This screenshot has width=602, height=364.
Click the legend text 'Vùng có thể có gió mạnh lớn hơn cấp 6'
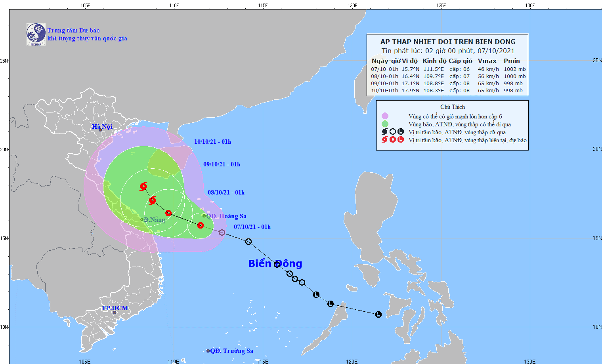455,116
